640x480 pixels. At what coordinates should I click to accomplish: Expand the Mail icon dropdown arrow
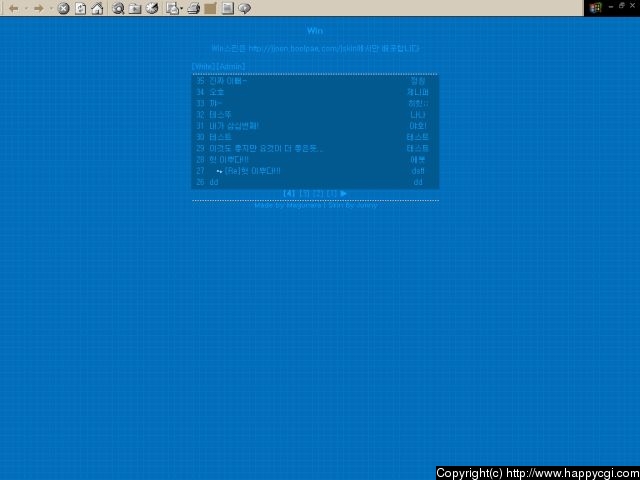pyautogui.click(x=182, y=9)
